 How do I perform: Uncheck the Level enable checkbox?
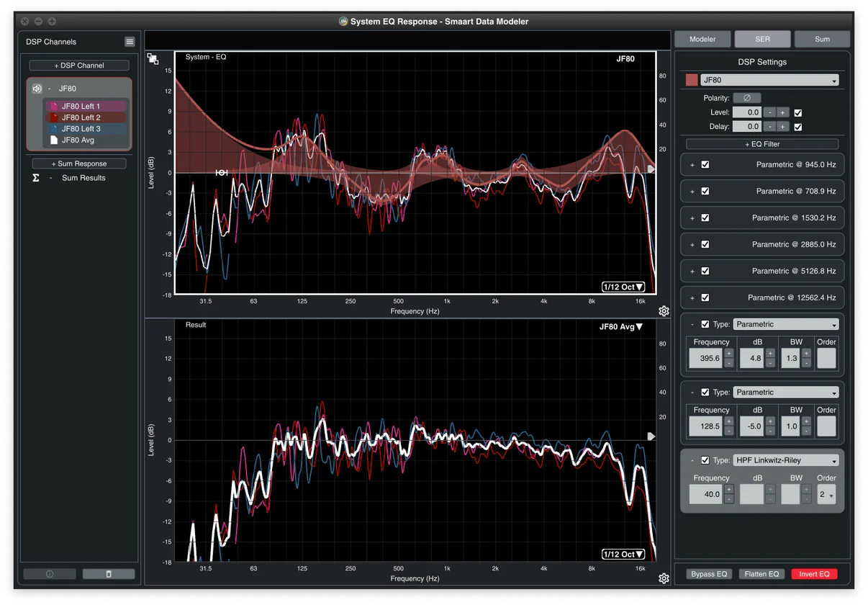point(797,112)
